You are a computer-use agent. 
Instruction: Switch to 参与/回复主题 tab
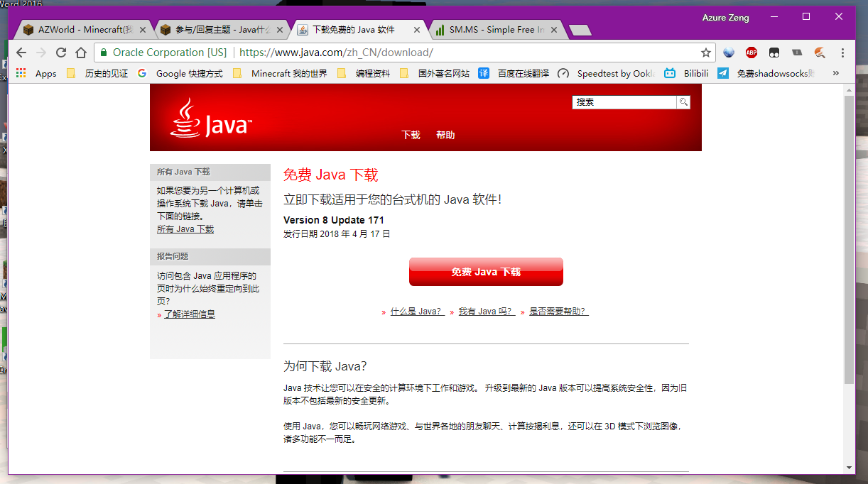coord(221,30)
